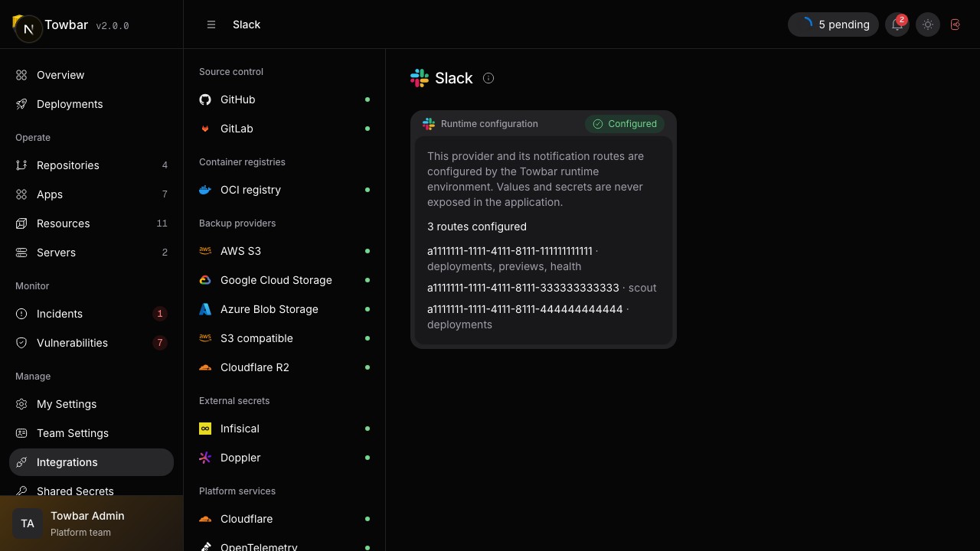Navigate to Servers

[91, 253]
